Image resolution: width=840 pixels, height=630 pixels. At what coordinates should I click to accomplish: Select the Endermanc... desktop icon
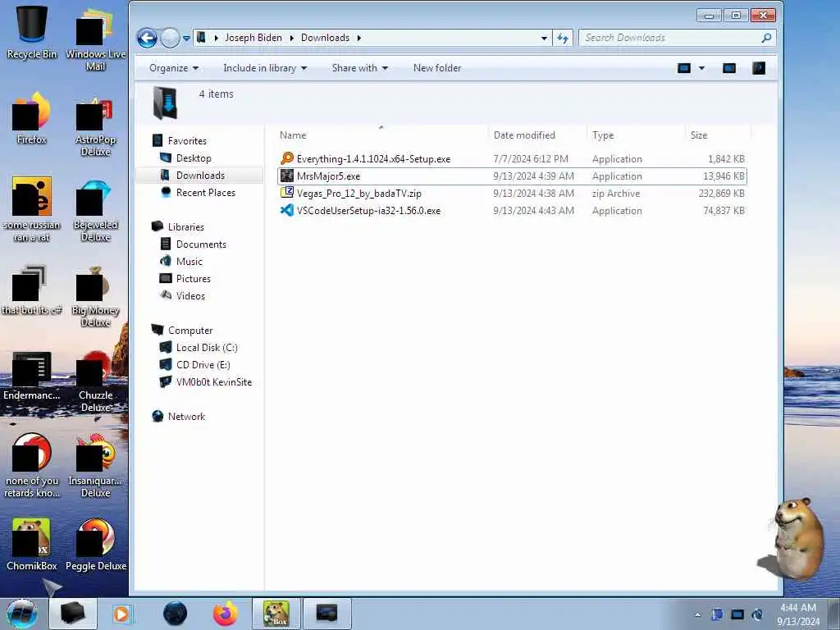32,375
